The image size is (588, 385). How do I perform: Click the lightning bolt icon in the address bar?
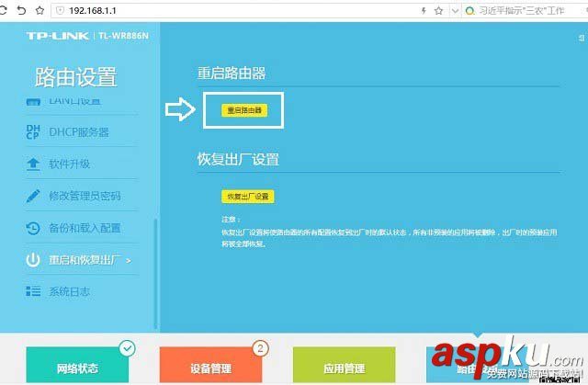[424, 10]
